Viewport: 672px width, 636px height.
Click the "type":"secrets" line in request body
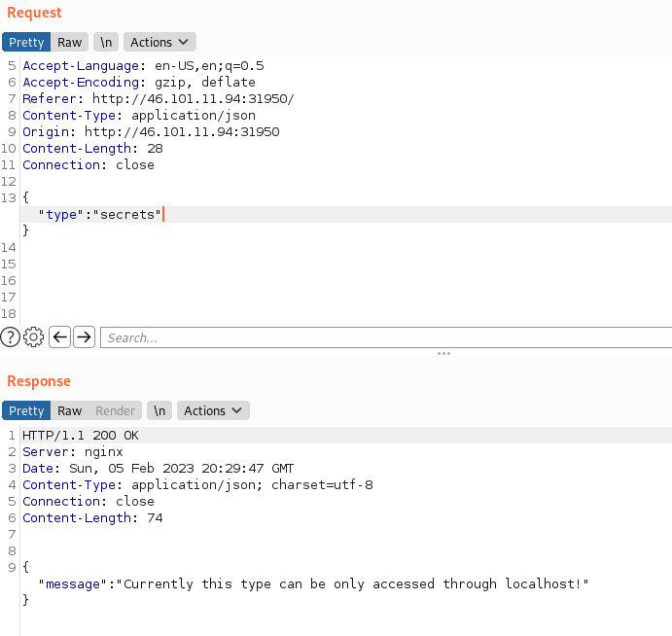100,214
